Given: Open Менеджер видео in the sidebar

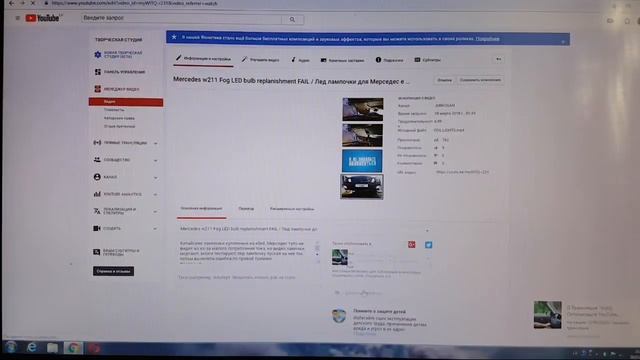Looking at the screenshot, I should tap(121, 89).
